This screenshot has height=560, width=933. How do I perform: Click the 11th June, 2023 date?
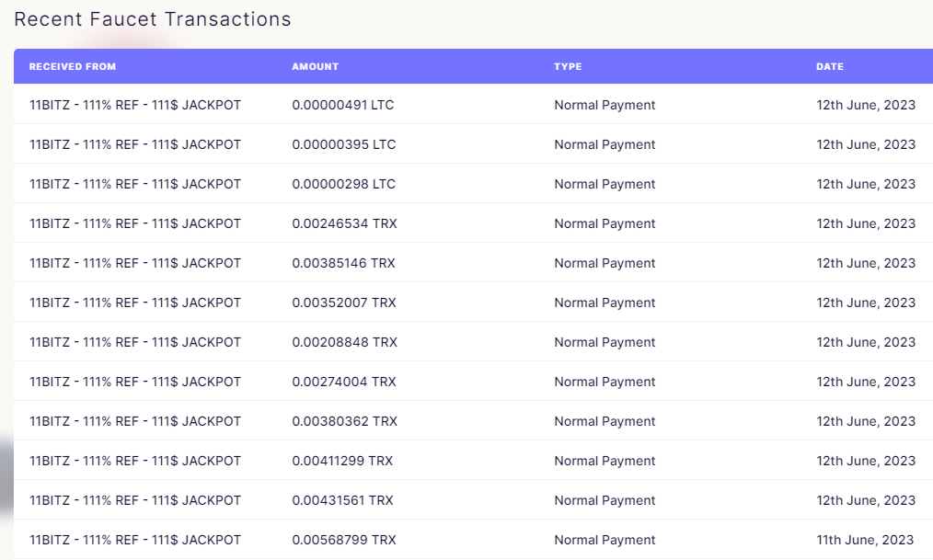coord(865,540)
